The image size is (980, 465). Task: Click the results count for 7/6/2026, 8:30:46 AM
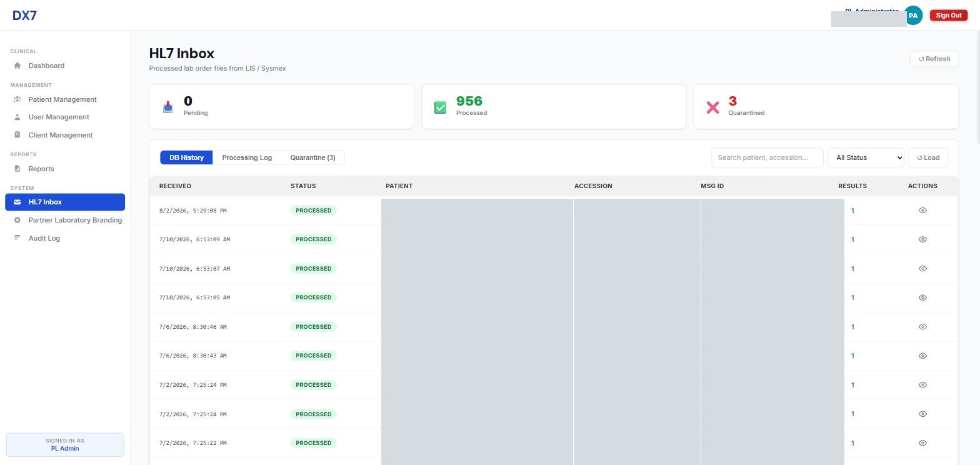point(852,327)
